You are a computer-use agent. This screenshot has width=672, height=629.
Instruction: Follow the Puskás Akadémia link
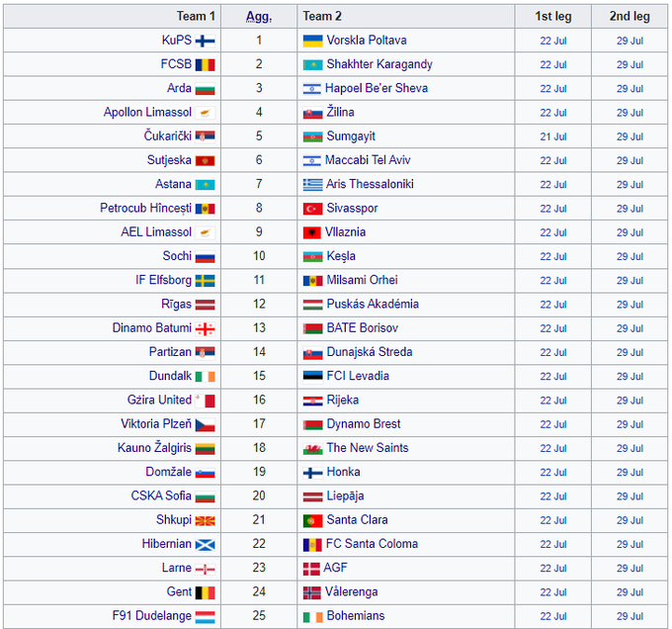(373, 305)
